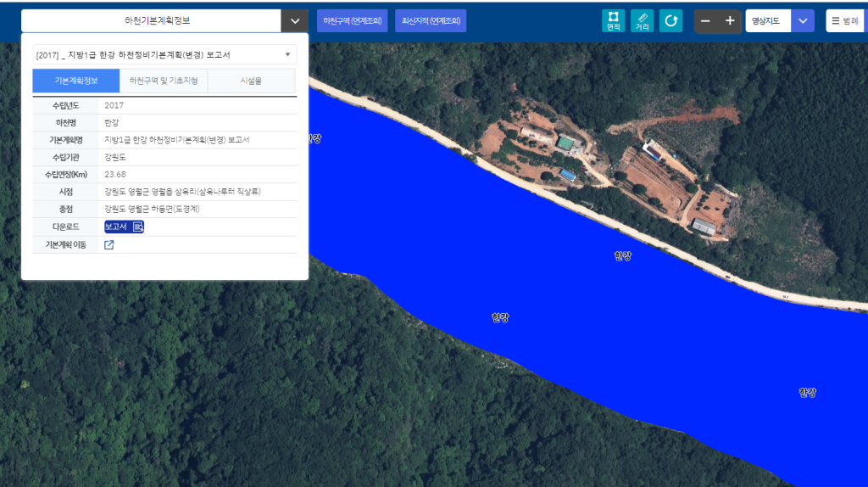The image size is (868, 487).
Task: Open the 범례 legend panel
Action: pos(845,20)
